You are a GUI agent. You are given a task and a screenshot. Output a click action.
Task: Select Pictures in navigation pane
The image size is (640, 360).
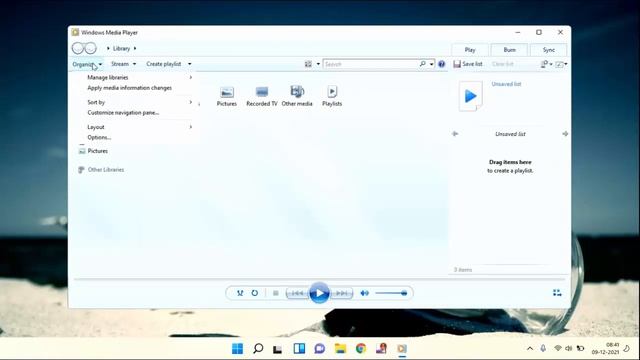click(93, 151)
